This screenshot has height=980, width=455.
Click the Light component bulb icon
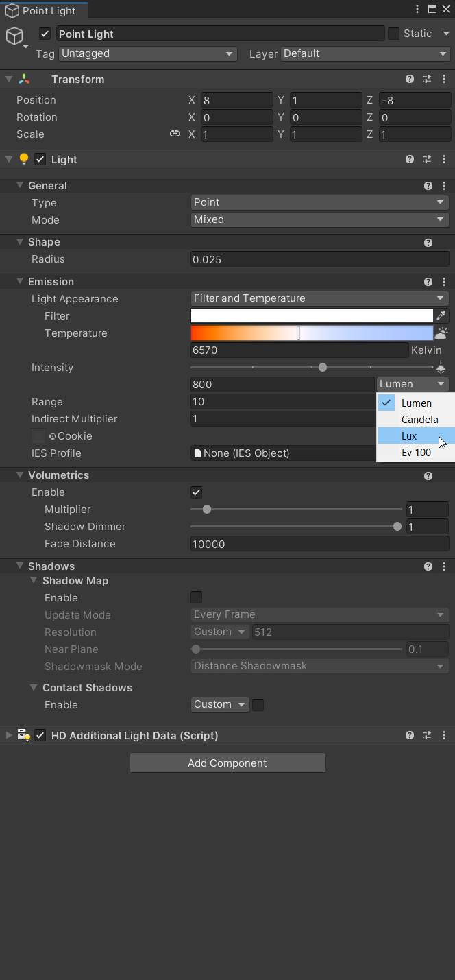[24, 159]
